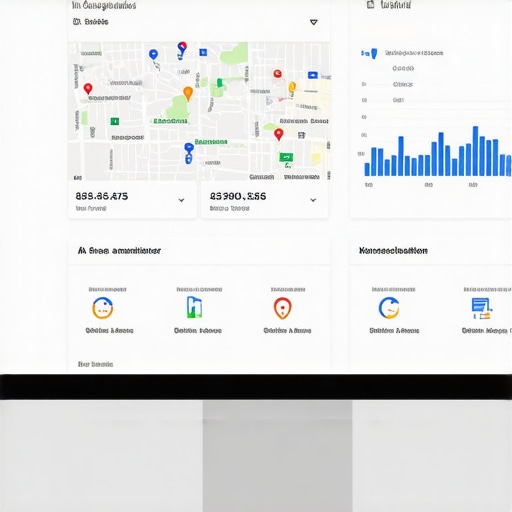Click the green square marker in map's lower right

[286, 157]
